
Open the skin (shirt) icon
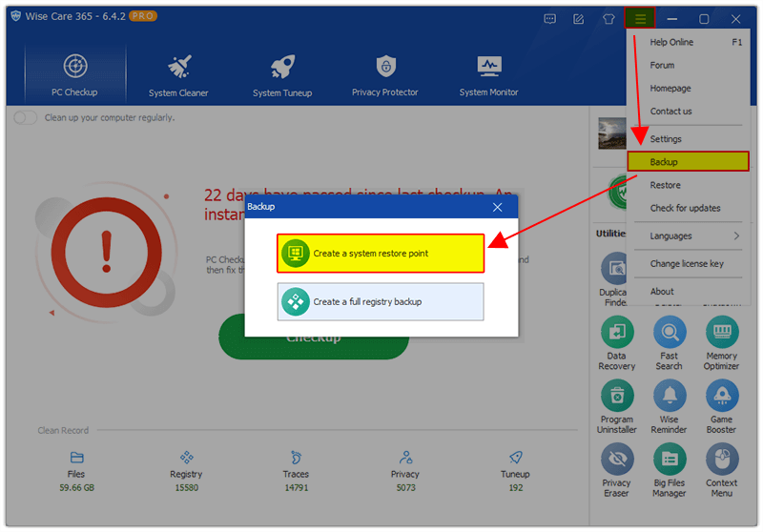(x=608, y=19)
